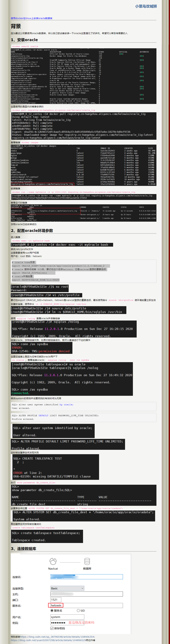This screenshot has width=170, height=644.
Task: Open the blog title 小菜鸟攻城狮
Action: [x=146, y=6]
